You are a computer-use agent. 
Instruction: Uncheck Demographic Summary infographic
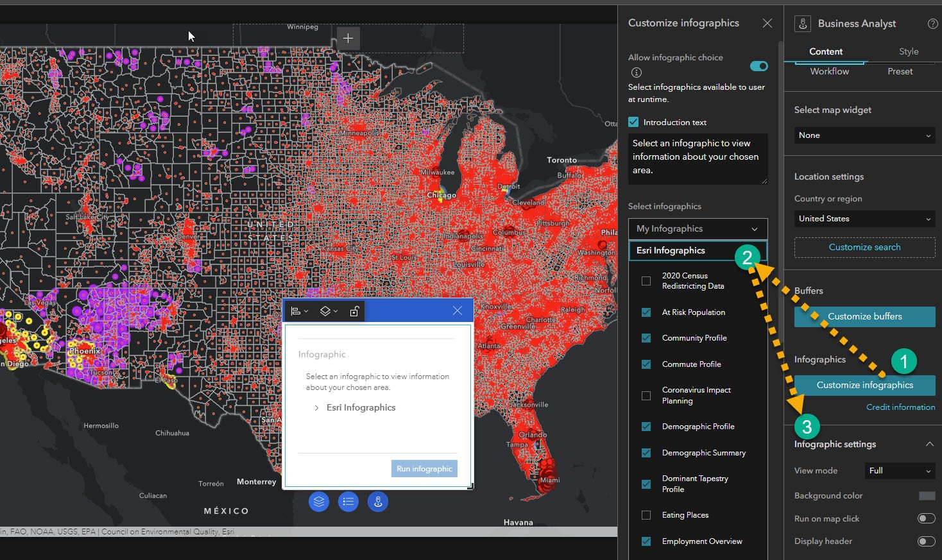point(646,453)
